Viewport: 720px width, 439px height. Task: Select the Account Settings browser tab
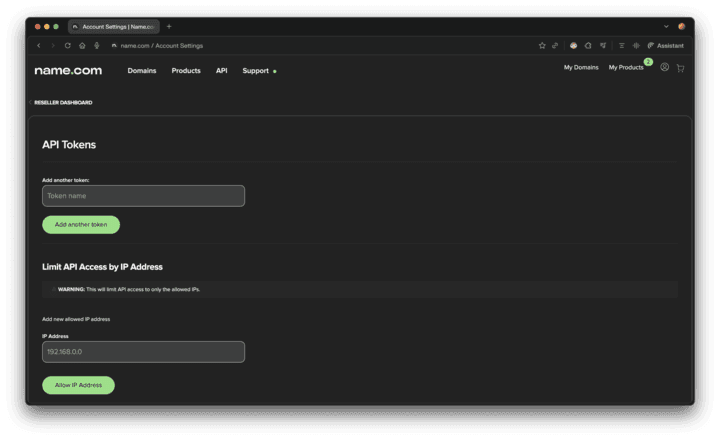114,27
